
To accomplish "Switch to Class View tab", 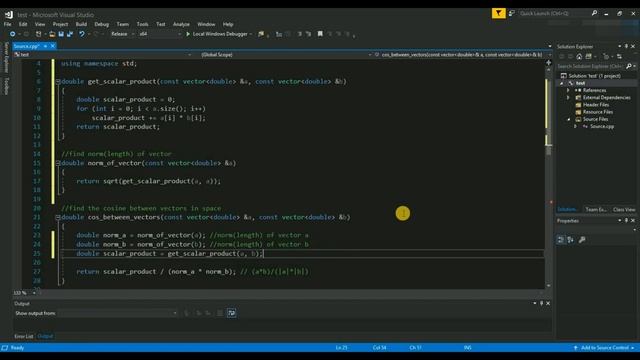I will coord(624,209).
